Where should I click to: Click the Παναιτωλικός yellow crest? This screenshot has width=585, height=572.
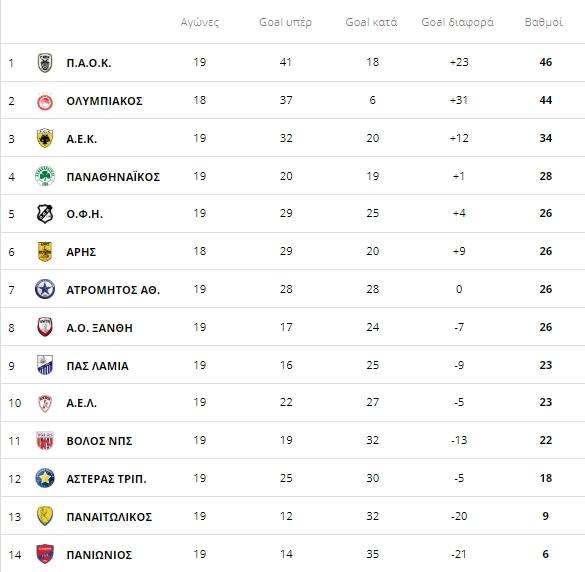tap(45, 516)
